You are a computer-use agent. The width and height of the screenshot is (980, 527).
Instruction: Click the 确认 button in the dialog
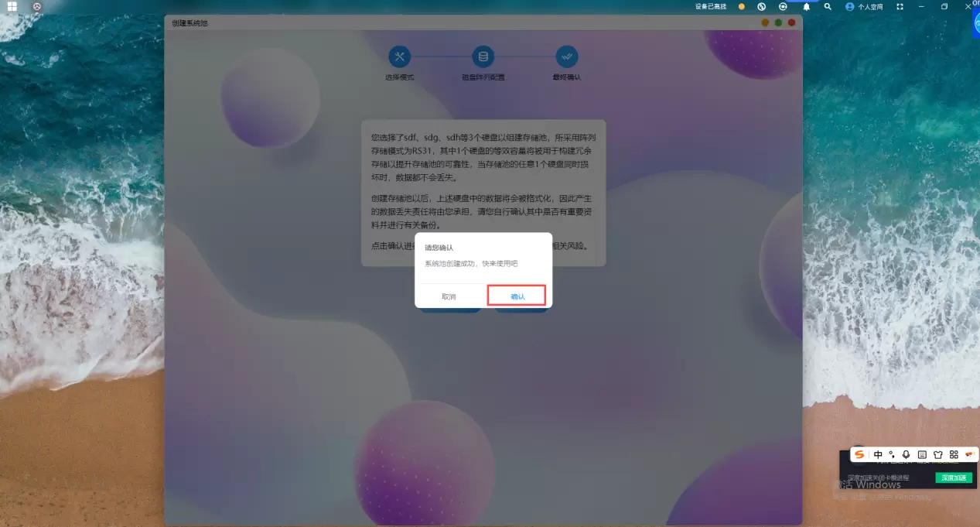tap(517, 296)
